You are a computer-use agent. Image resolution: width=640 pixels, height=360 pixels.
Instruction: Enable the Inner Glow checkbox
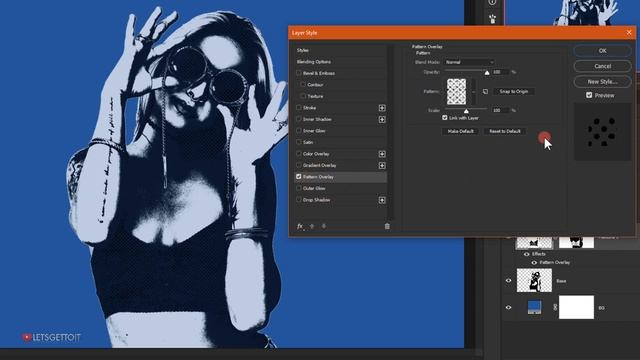pyautogui.click(x=299, y=131)
